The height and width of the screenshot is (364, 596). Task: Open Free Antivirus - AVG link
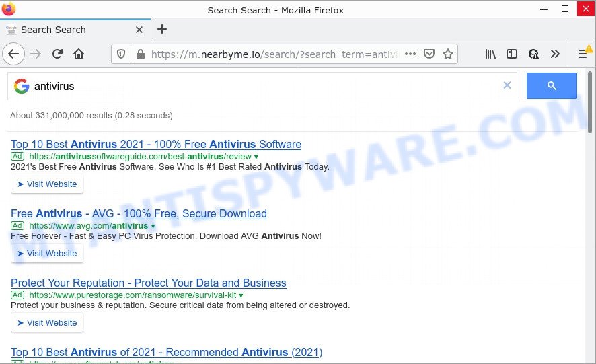(x=139, y=214)
